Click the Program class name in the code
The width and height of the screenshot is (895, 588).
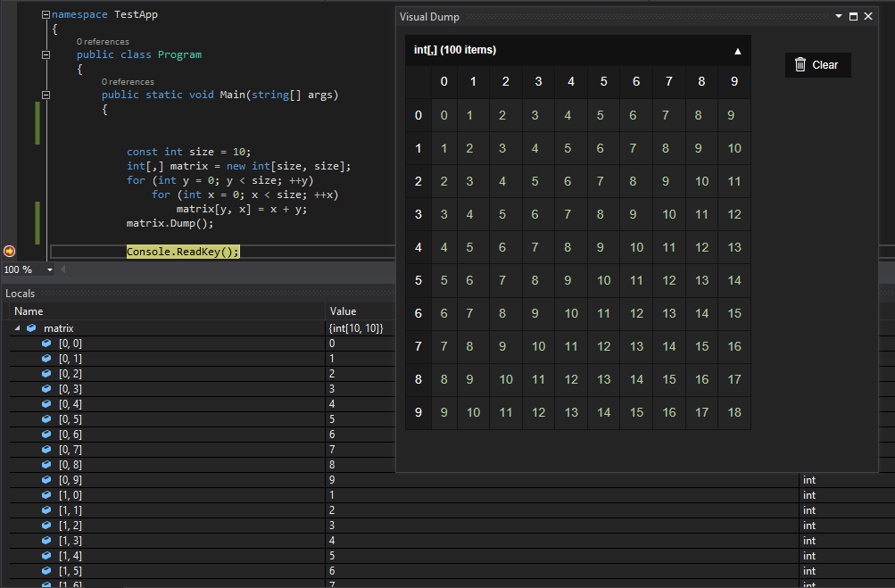(x=179, y=54)
